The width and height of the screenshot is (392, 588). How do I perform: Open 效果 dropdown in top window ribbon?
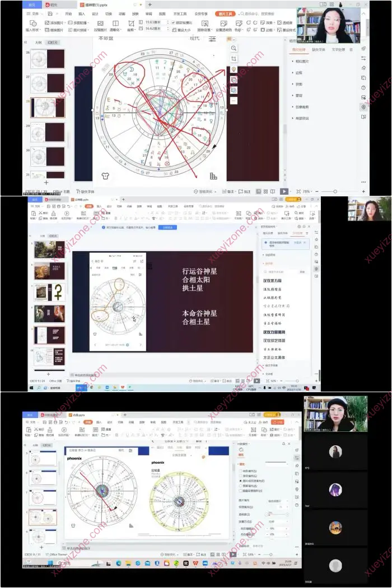[267, 23]
